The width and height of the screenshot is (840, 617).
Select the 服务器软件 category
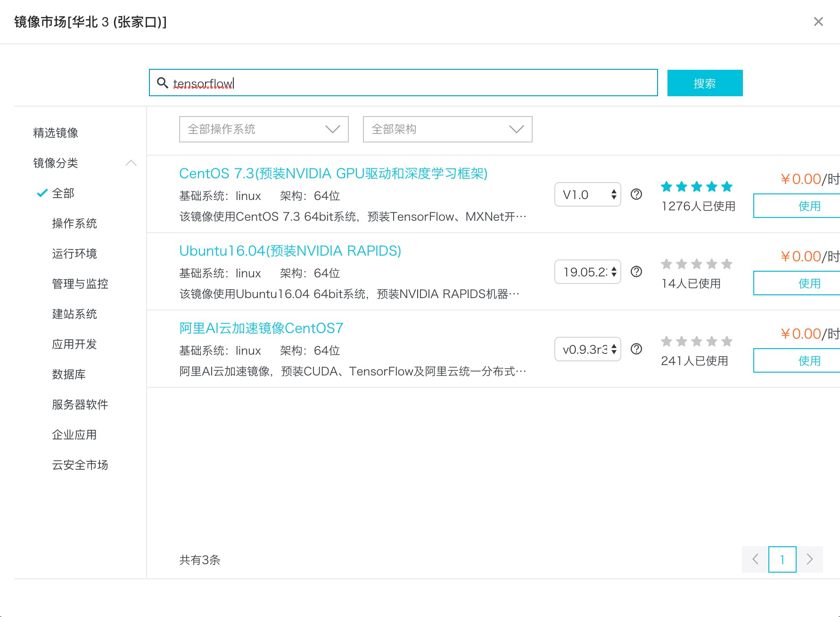tap(80, 405)
